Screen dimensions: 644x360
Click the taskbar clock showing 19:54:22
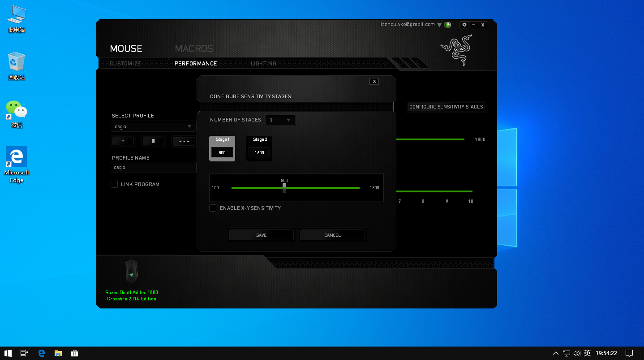[x=606, y=353]
